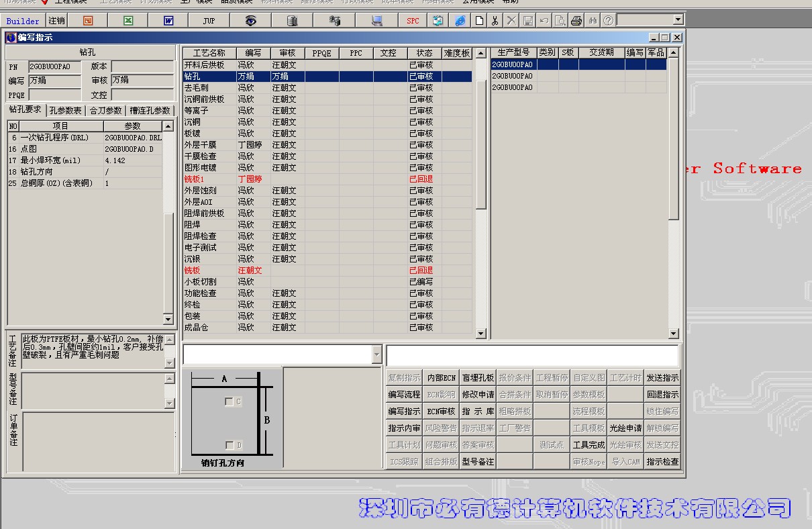
Task: Click the SPC toolbar icon
Action: [413, 21]
